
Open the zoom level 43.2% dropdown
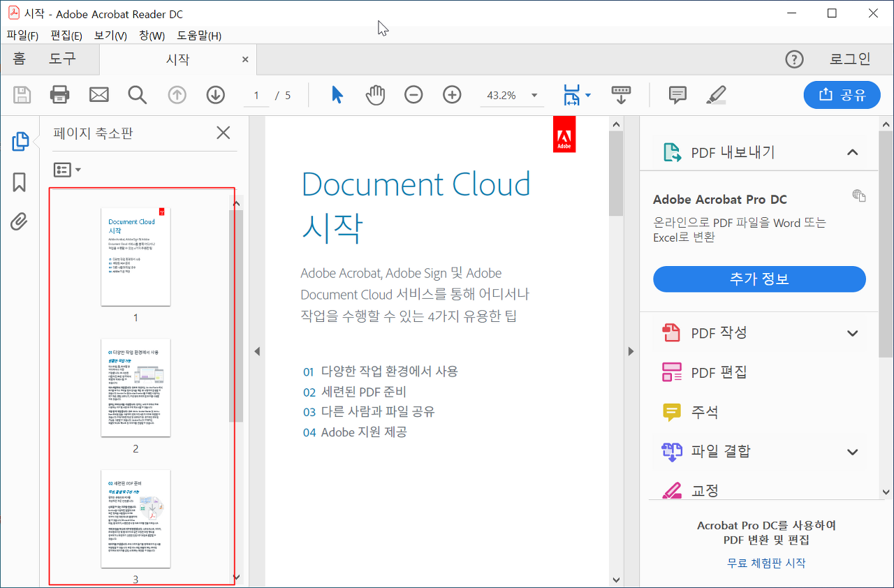click(x=534, y=96)
